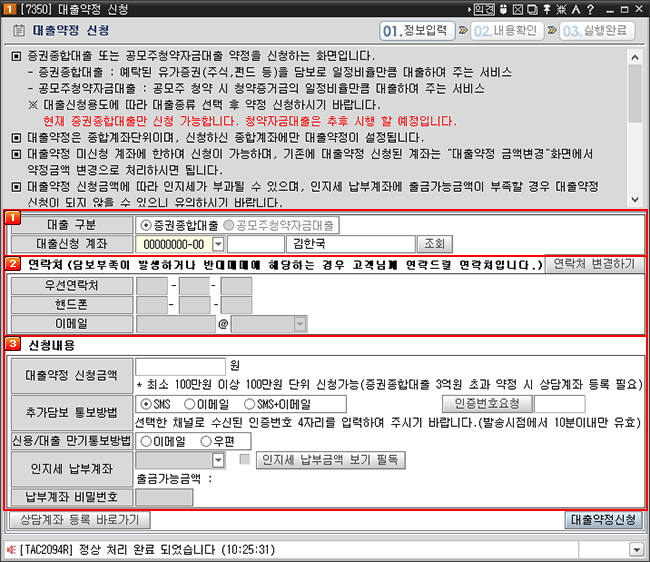Click the document icon beside 대출약정 신청 heading

pyautogui.click(x=18, y=30)
